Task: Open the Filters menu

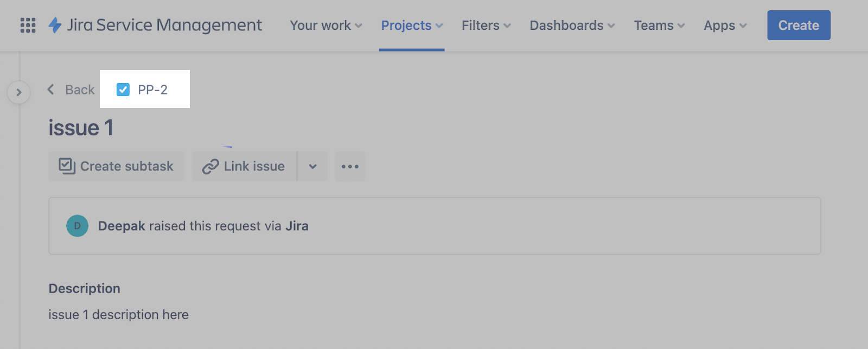Action: tap(486, 26)
